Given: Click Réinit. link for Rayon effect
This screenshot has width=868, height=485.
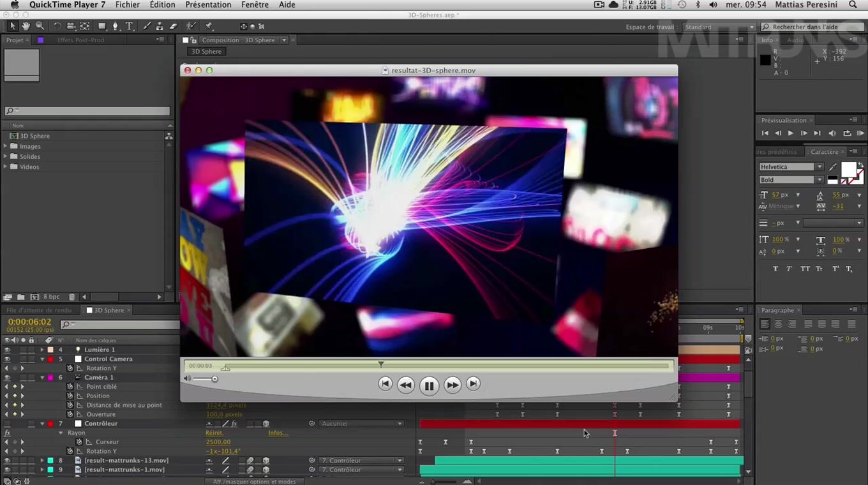Looking at the screenshot, I should [x=214, y=433].
